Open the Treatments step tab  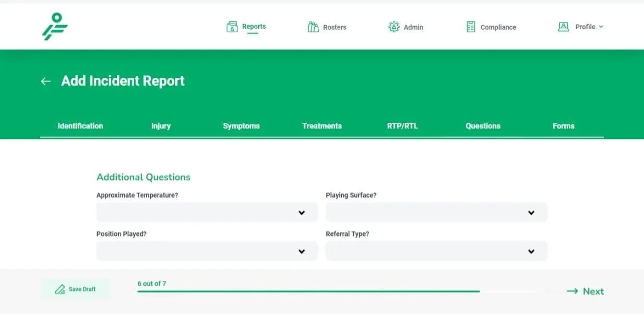[321, 126]
